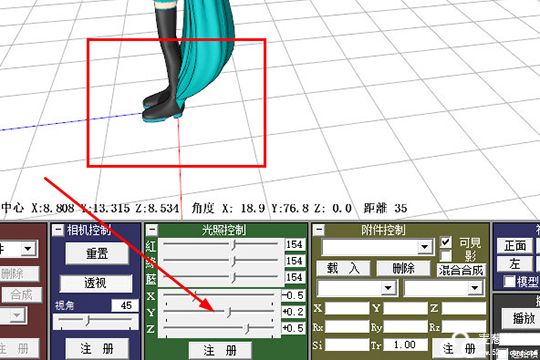Enable the 影 shadow checkbox

pyautogui.click(x=446, y=256)
